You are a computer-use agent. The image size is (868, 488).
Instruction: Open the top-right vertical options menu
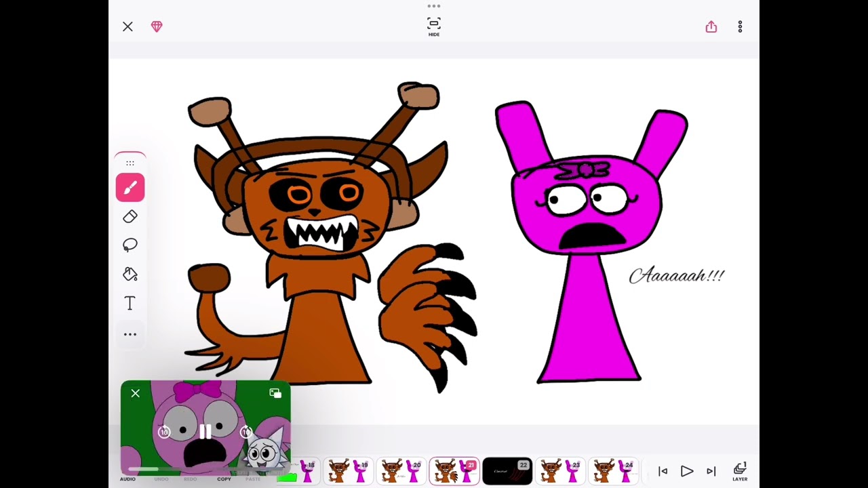(740, 26)
